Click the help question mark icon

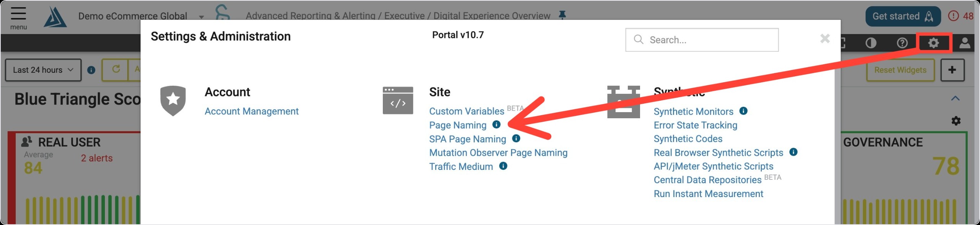pyautogui.click(x=902, y=43)
